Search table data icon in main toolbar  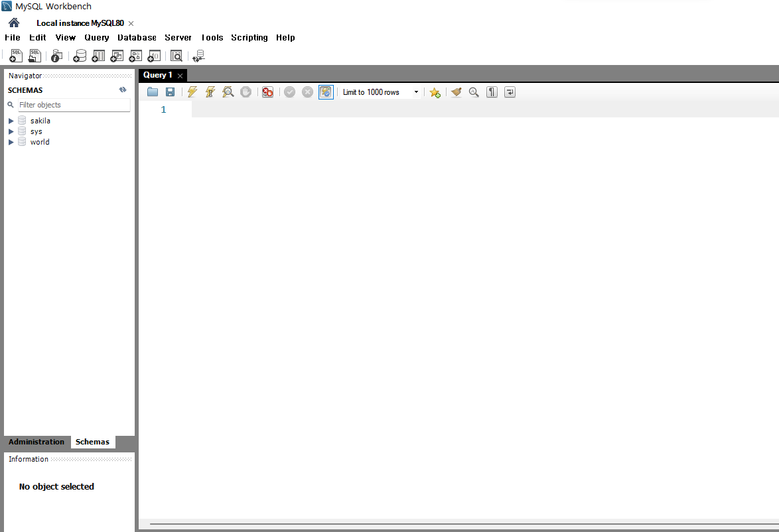(176, 56)
